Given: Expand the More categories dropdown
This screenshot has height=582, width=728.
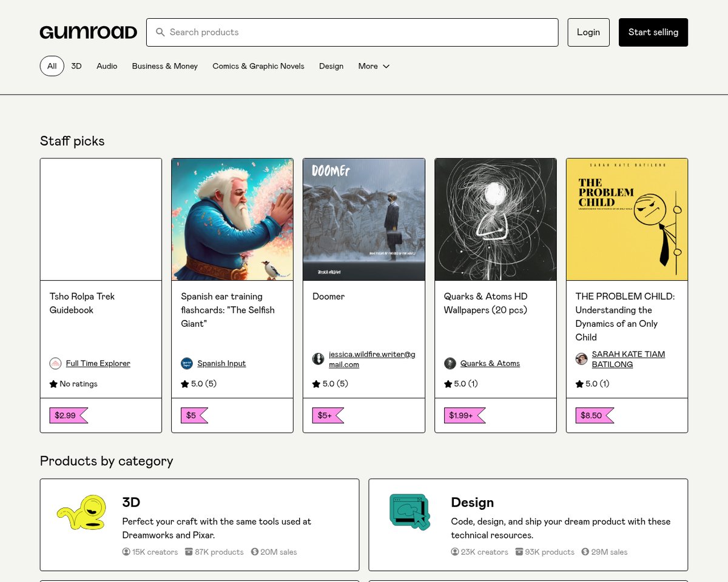Looking at the screenshot, I should (x=374, y=66).
